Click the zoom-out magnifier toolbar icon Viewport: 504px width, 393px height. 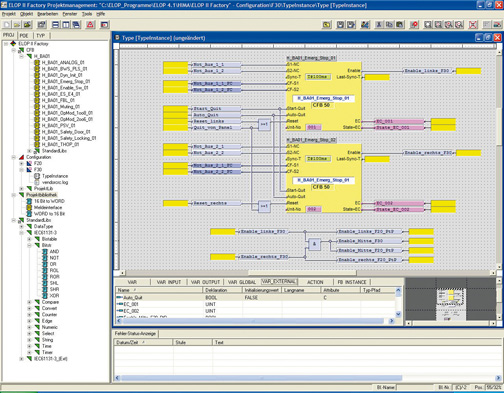(x=459, y=25)
